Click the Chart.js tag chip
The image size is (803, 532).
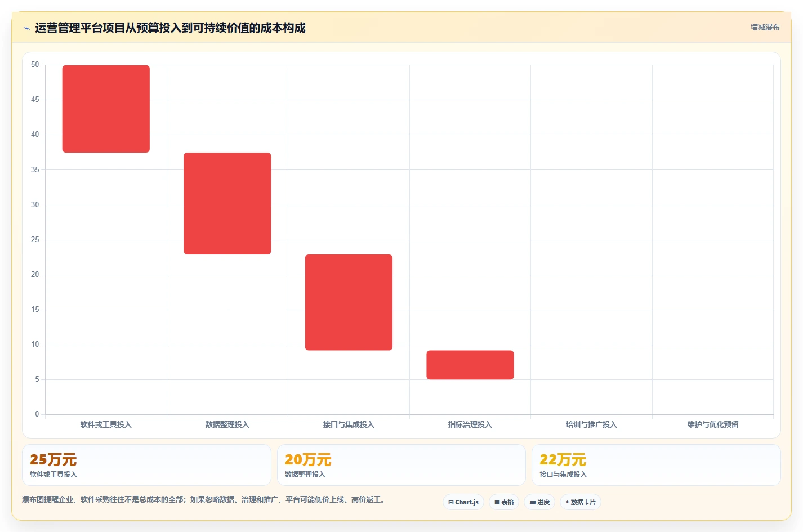pos(463,502)
